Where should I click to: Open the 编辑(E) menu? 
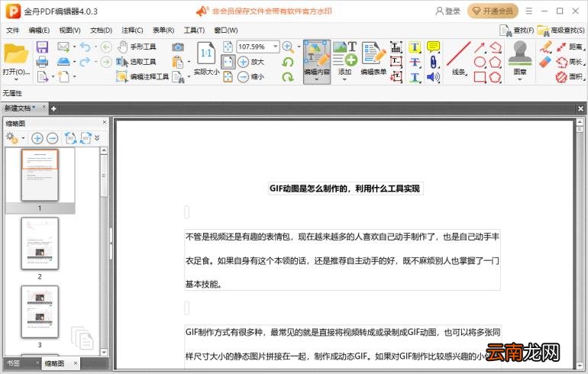pyautogui.click(x=39, y=30)
